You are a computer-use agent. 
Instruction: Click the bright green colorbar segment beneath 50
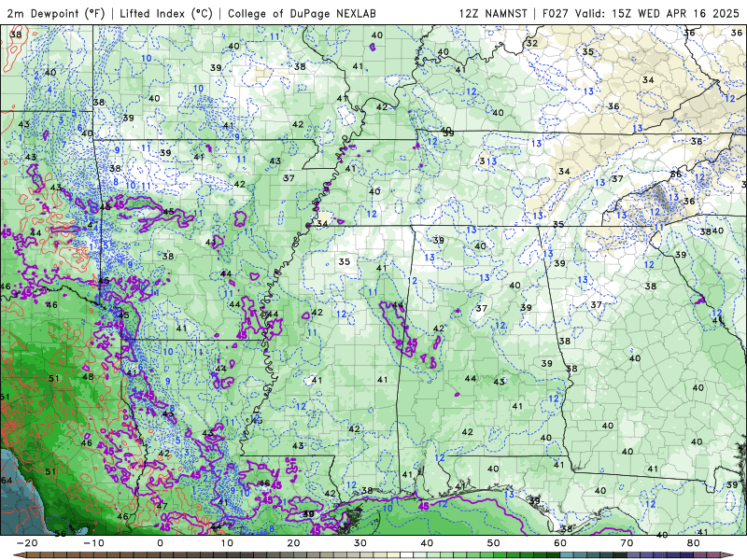tap(500, 554)
